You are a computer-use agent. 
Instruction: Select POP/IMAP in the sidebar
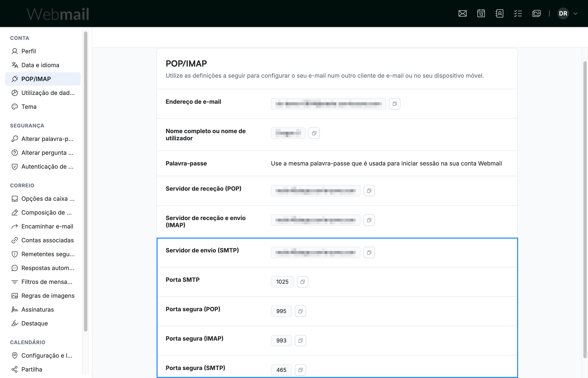pyautogui.click(x=43, y=79)
